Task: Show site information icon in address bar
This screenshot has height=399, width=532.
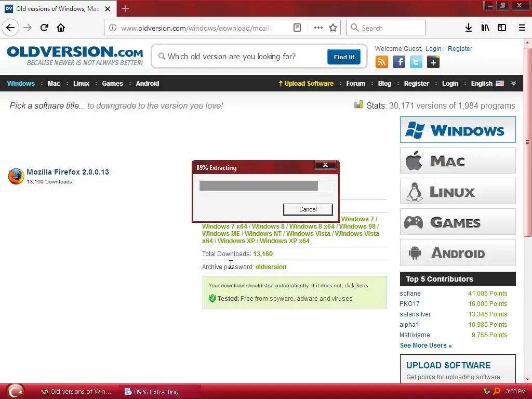Action: (113, 28)
